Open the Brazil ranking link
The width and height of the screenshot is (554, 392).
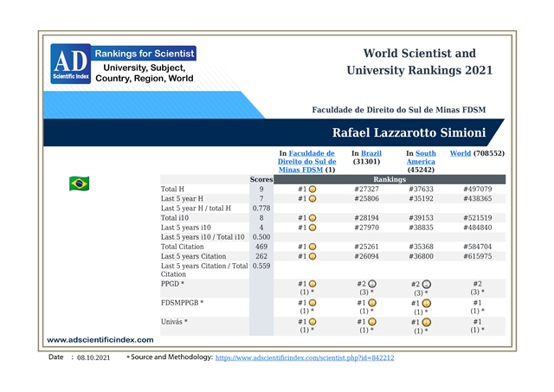point(371,153)
